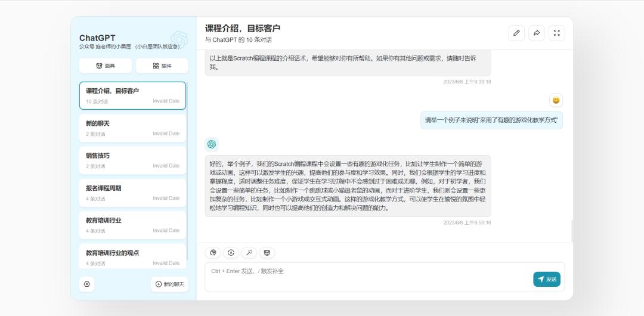
Task: Open the 教育培训行业的观点 conversation
Action: tap(132, 256)
